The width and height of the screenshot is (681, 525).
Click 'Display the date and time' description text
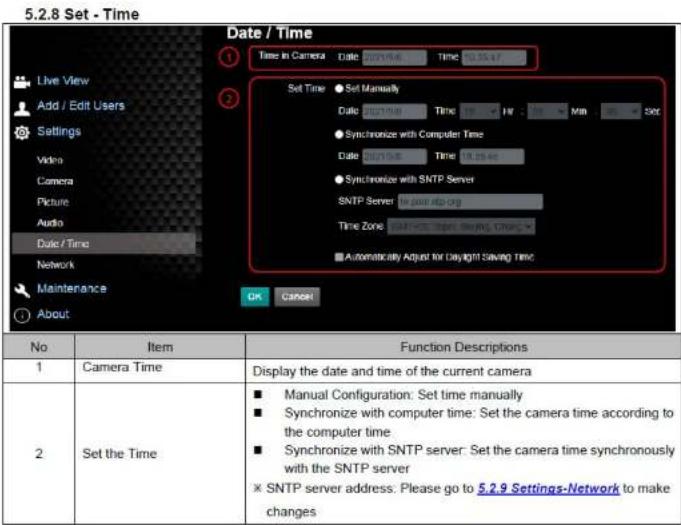(x=392, y=372)
